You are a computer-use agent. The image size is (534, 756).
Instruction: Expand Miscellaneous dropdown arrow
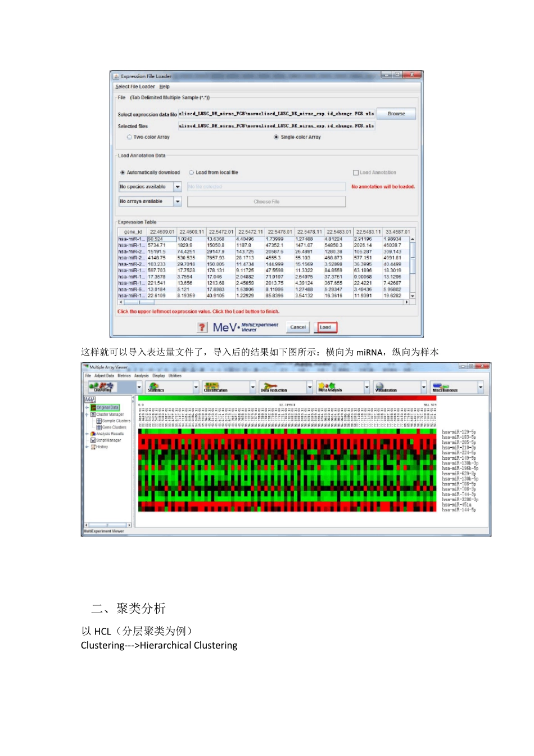point(481,387)
